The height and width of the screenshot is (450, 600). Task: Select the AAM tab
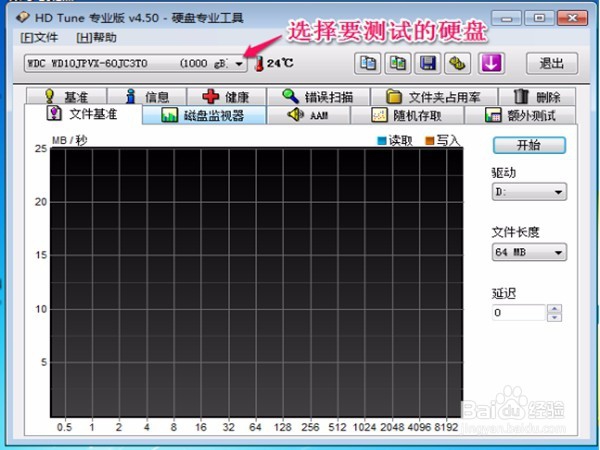(308, 115)
